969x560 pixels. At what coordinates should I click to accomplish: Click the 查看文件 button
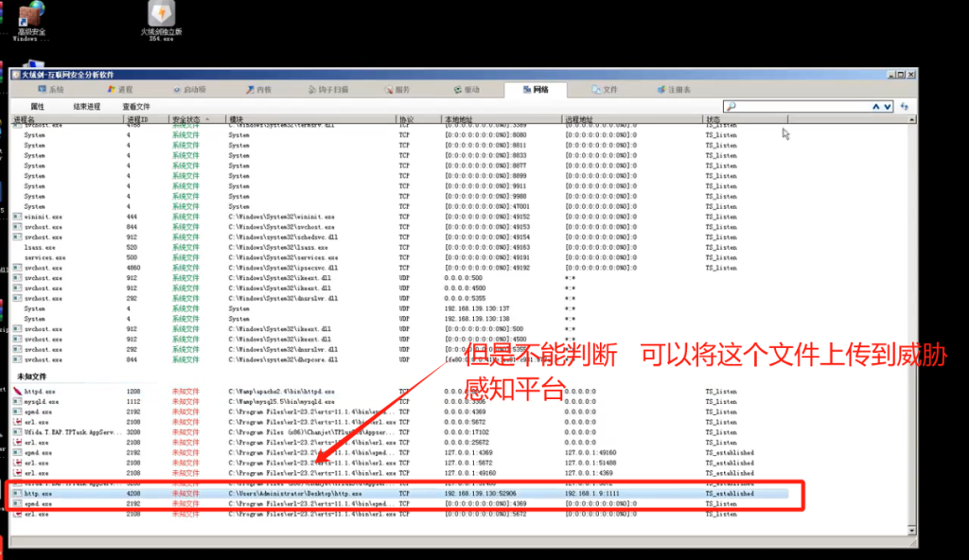tap(136, 106)
